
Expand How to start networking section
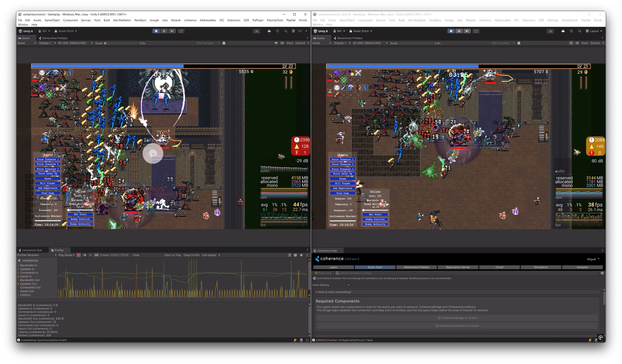[x=334, y=292]
